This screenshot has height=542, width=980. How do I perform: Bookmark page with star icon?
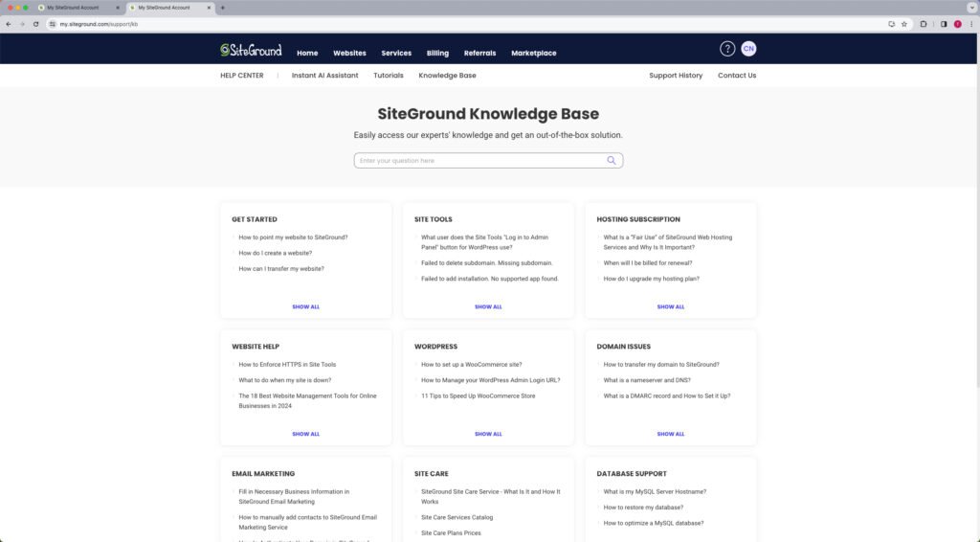(x=903, y=24)
